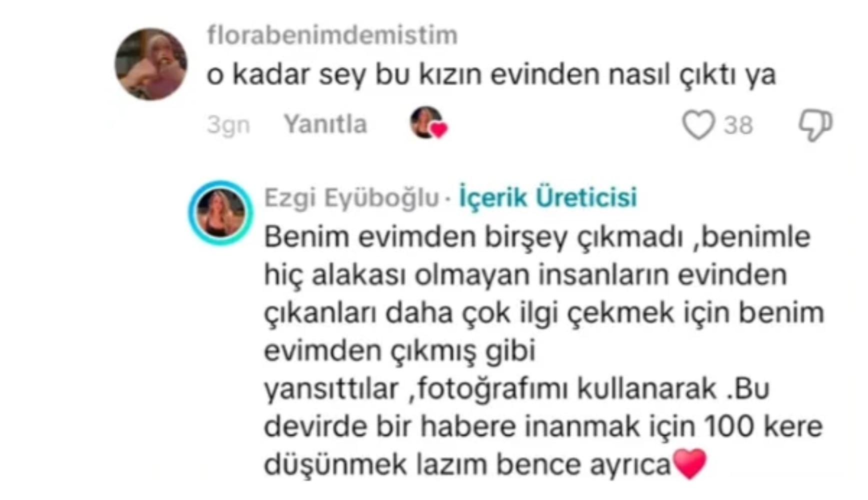Click the Yanıtla reply button
This screenshot has width=868, height=500.
[325, 124]
